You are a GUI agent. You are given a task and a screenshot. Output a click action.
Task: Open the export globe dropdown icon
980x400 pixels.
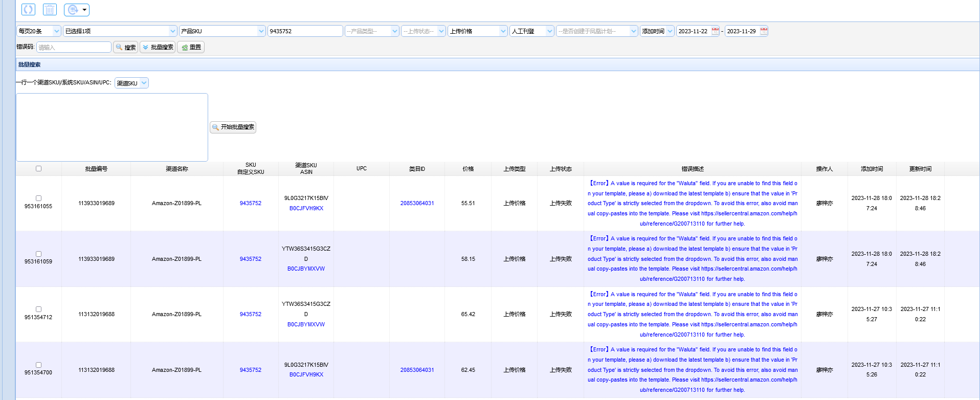(x=77, y=10)
